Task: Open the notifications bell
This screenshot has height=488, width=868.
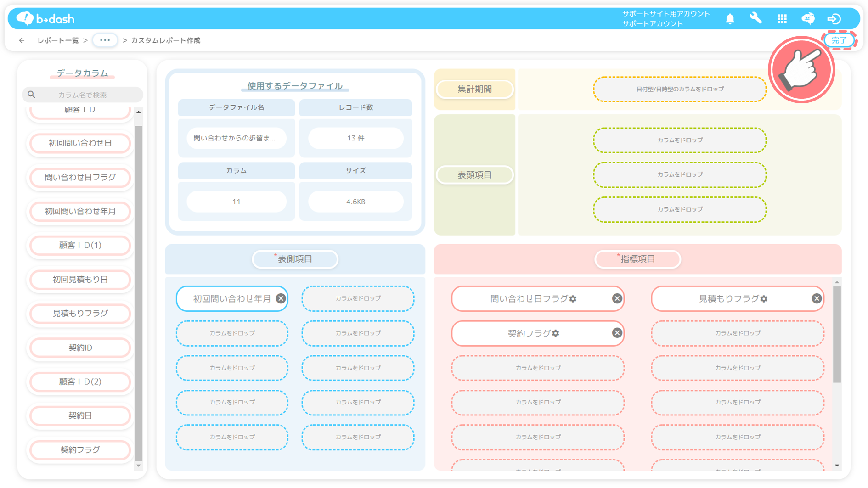Action: point(730,19)
